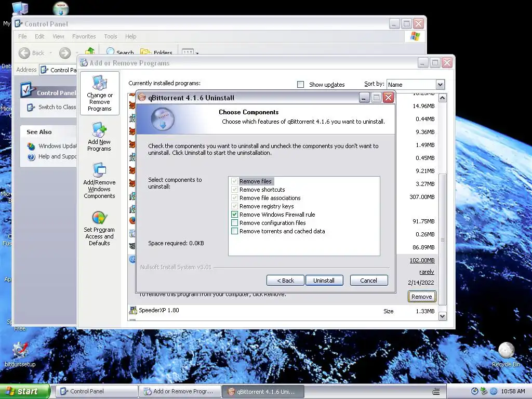Open Edit menu in Control Panel
This screenshot has height=399, width=532.
[x=39, y=36]
